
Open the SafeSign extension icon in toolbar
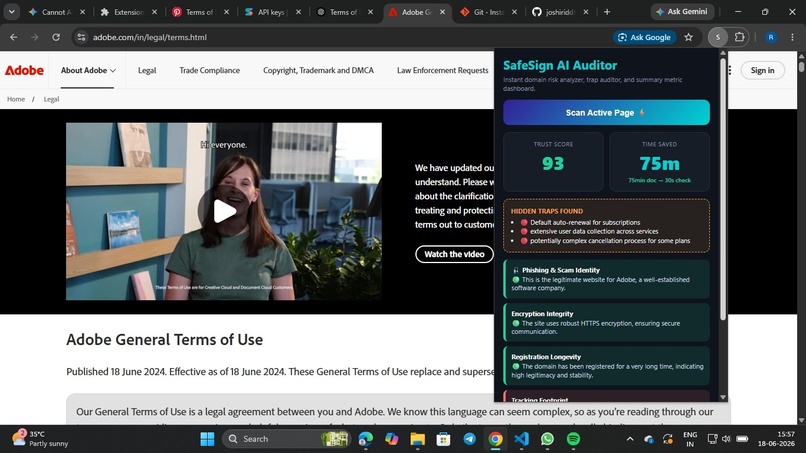718,37
